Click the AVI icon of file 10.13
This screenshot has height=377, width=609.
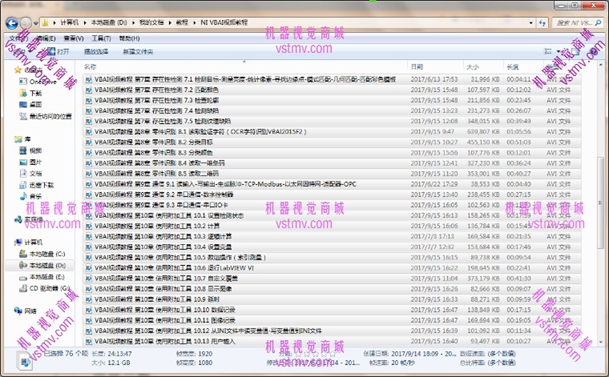[89, 341]
